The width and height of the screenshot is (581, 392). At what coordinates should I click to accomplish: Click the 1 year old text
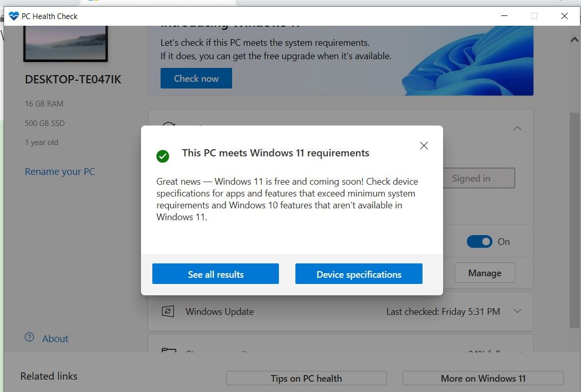tap(42, 142)
